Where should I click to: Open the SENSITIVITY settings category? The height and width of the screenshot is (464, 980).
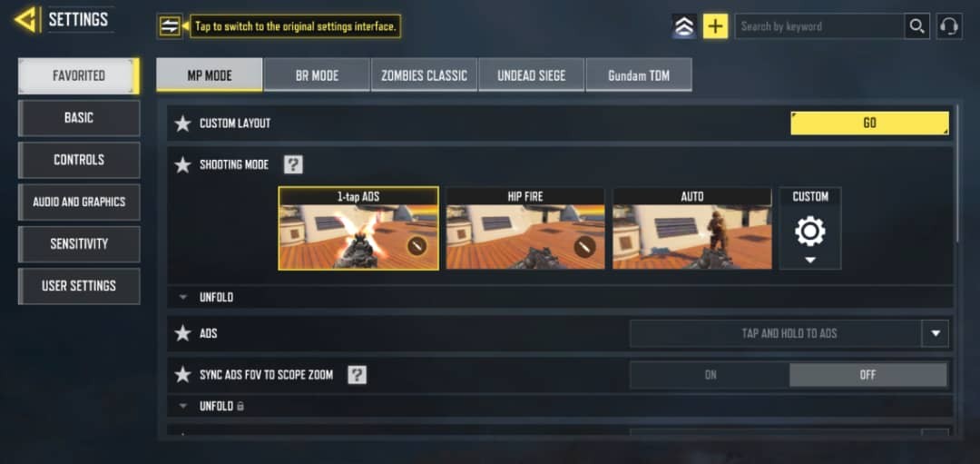tap(79, 244)
